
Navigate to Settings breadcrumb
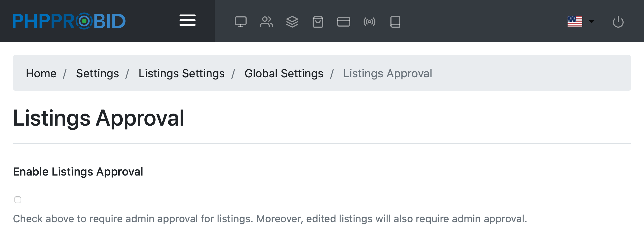coord(97,73)
